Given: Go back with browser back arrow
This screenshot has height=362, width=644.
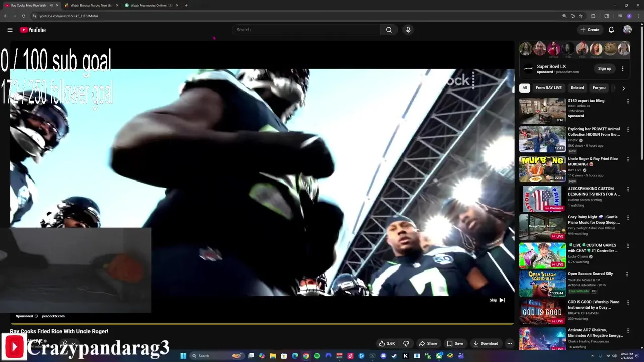Looking at the screenshot, I should coord(6,16).
